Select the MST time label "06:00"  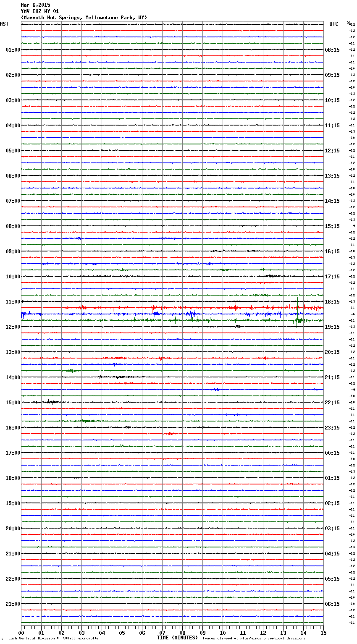coord(13,176)
